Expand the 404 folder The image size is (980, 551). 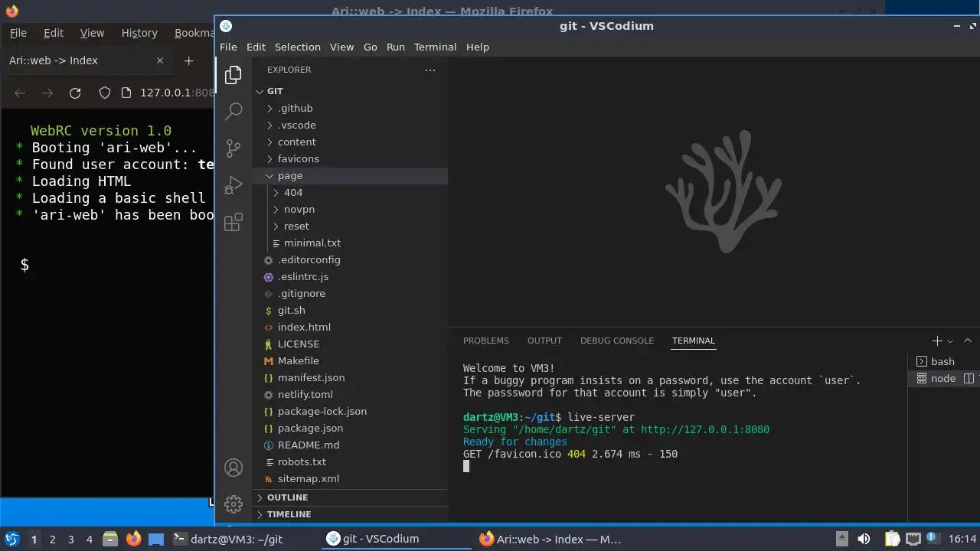350,193
